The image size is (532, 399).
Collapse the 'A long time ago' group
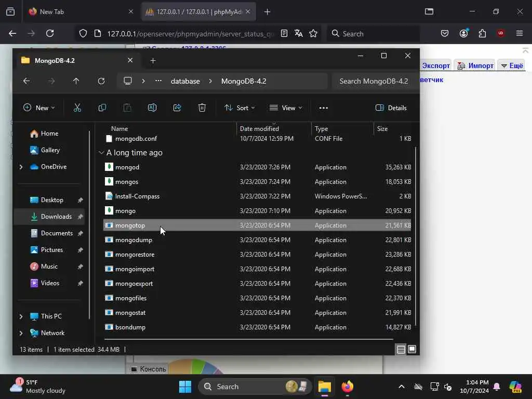pos(101,153)
